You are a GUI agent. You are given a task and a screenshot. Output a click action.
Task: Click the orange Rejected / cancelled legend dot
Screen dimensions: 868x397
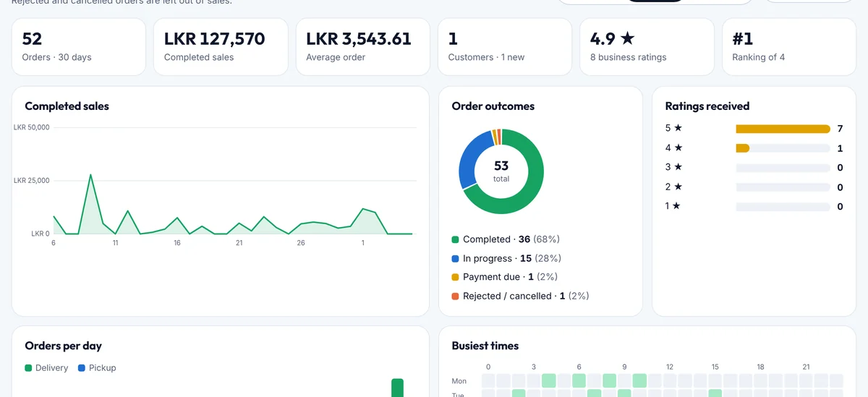455,296
